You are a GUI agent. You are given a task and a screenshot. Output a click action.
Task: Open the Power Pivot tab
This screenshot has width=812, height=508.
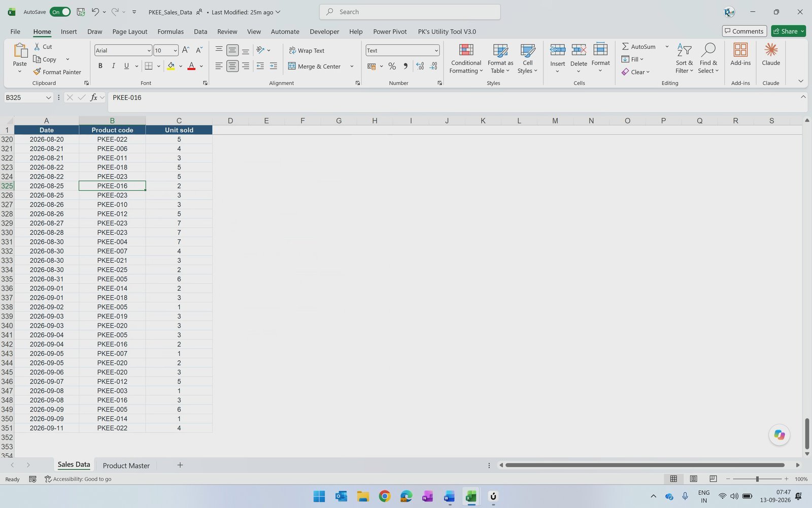(x=390, y=31)
